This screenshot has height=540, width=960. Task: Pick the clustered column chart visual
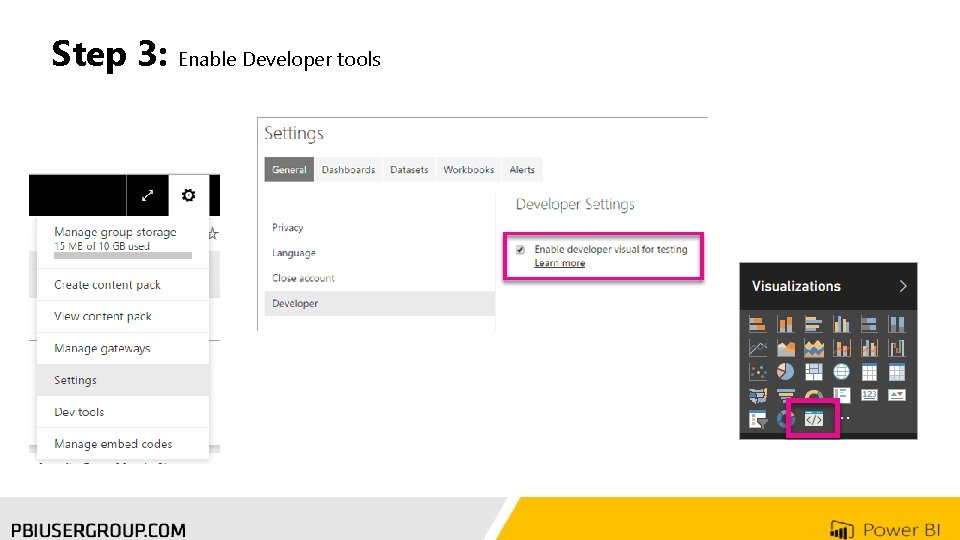(x=841, y=324)
